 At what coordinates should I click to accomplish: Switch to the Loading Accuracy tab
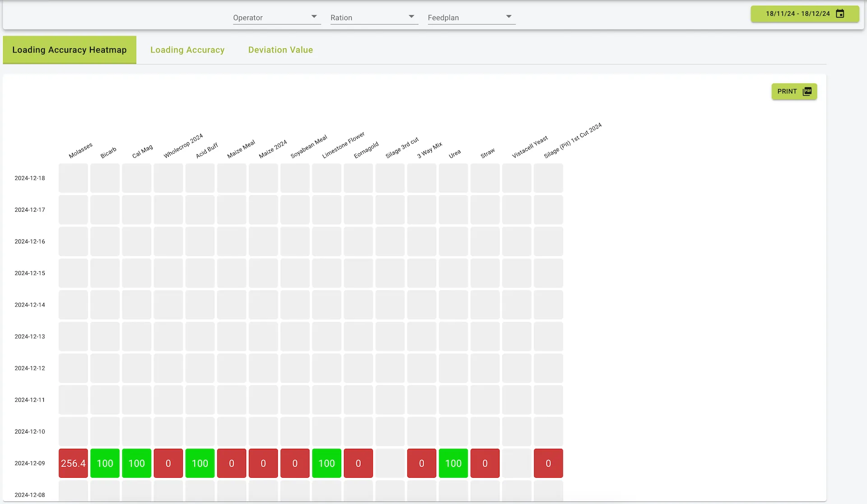coord(187,50)
